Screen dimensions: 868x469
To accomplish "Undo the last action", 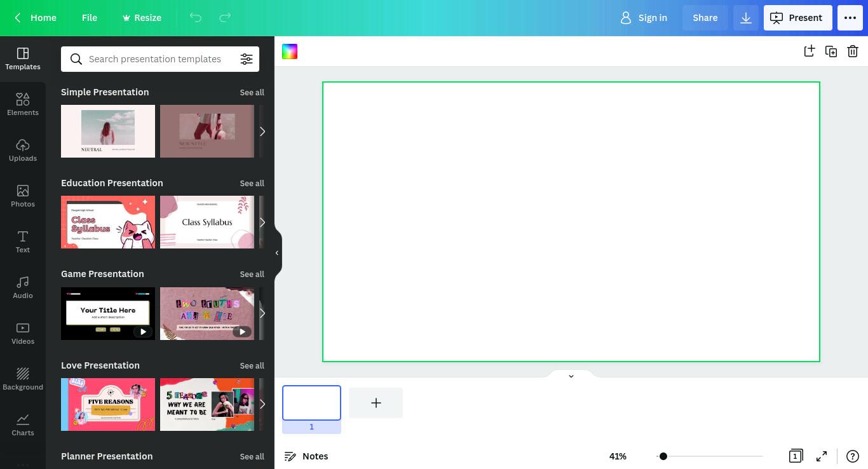I will [x=196, y=18].
